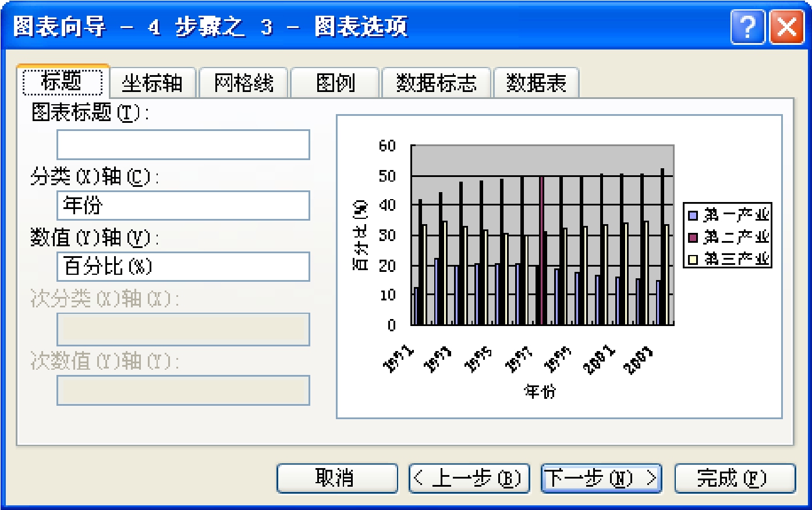Click the 分类(X)轴 field containing 年份
The image size is (812, 510).
point(183,206)
